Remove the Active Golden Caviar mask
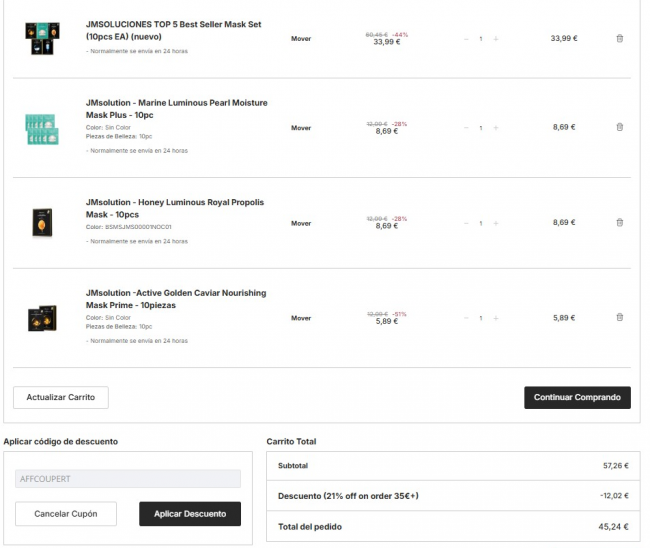This screenshot has width=650, height=548. click(x=619, y=317)
